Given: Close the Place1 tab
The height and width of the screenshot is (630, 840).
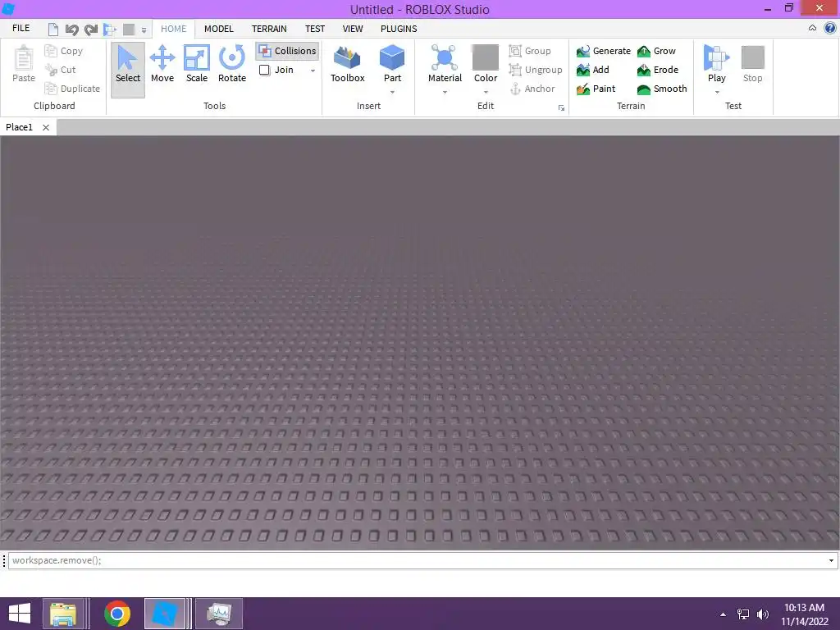Looking at the screenshot, I should click(x=46, y=127).
